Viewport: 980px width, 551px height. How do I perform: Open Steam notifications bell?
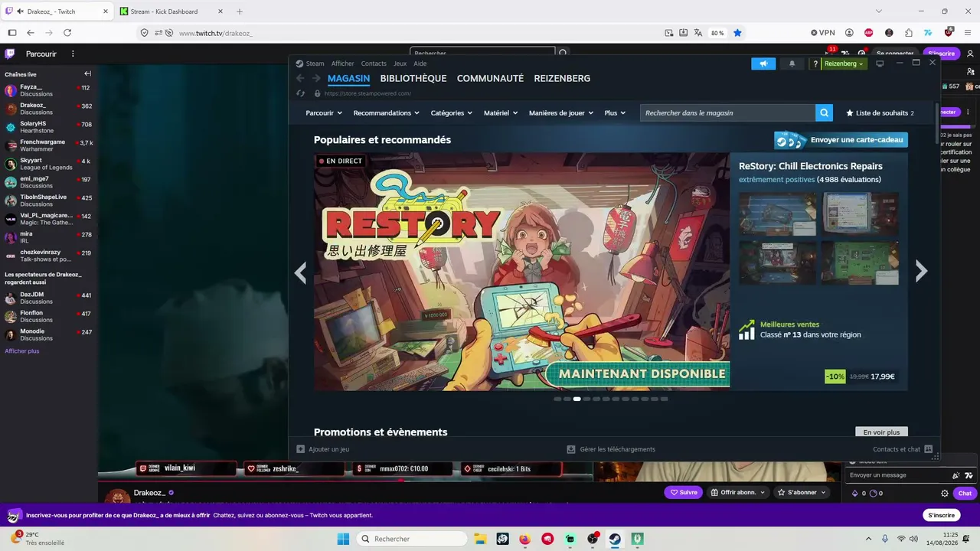(792, 64)
